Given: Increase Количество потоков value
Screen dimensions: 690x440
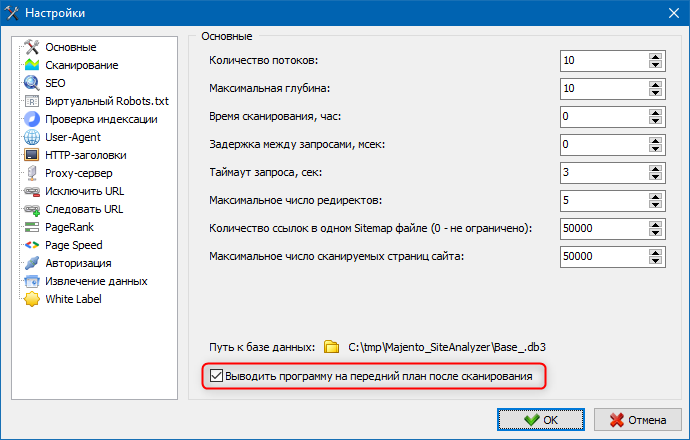Looking at the screenshot, I should 655,57.
